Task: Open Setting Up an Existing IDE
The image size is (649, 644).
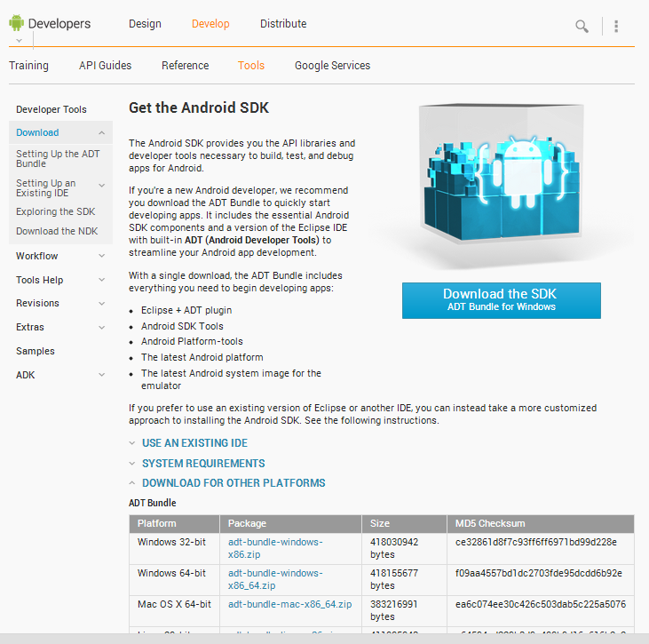Action: [x=45, y=188]
